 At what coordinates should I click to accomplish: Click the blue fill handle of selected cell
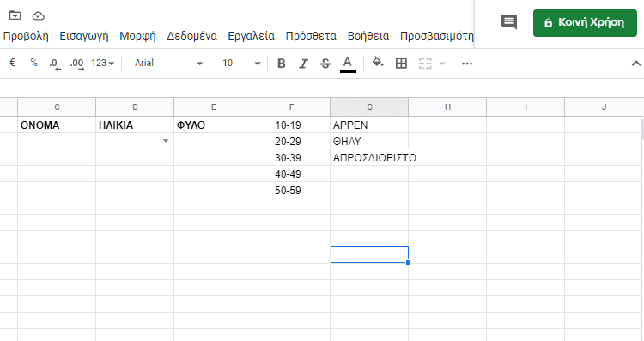[408, 262]
